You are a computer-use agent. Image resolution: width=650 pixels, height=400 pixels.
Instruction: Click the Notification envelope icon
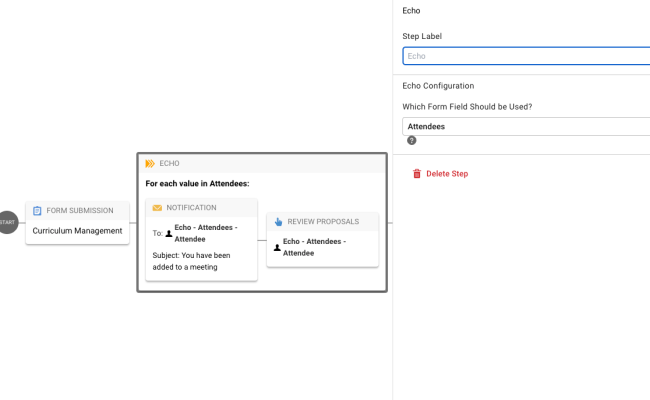pyautogui.click(x=157, y=208)
